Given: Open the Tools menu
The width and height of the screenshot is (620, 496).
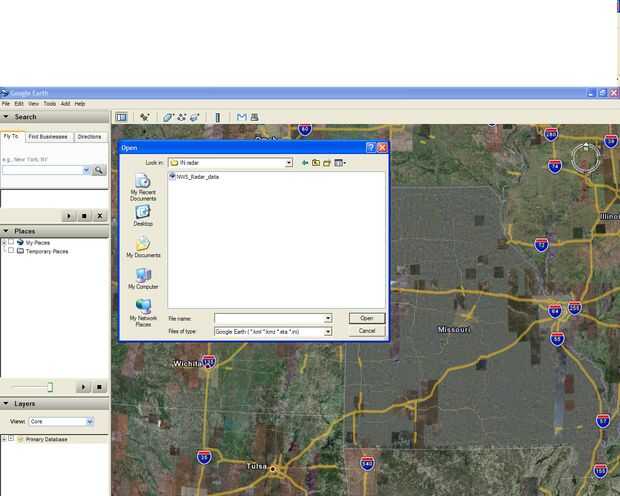Looking at the screenshot, I should coord(50,104).
